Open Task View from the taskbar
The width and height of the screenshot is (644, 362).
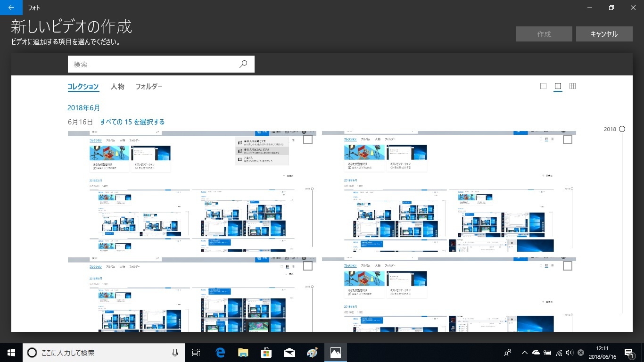196,353
